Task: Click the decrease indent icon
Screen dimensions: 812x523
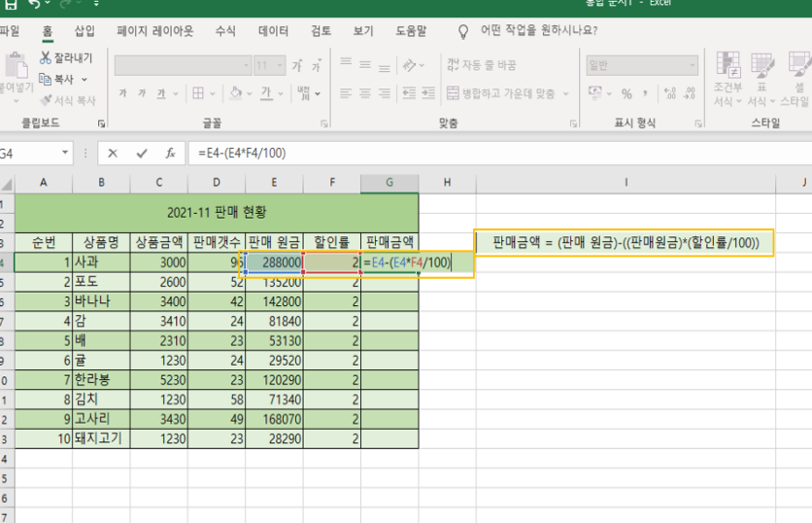Action: point(409,93)
